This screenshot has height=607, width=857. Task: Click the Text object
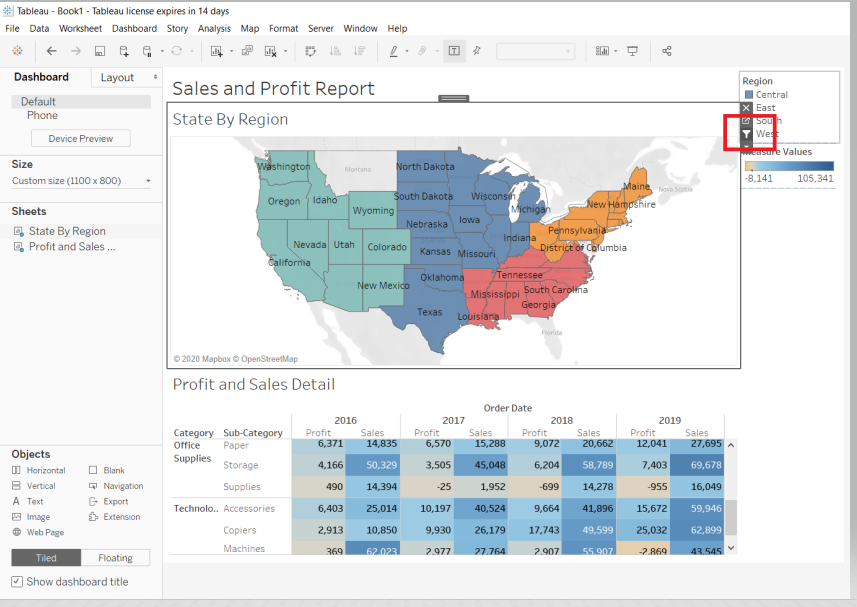[27, 502]
